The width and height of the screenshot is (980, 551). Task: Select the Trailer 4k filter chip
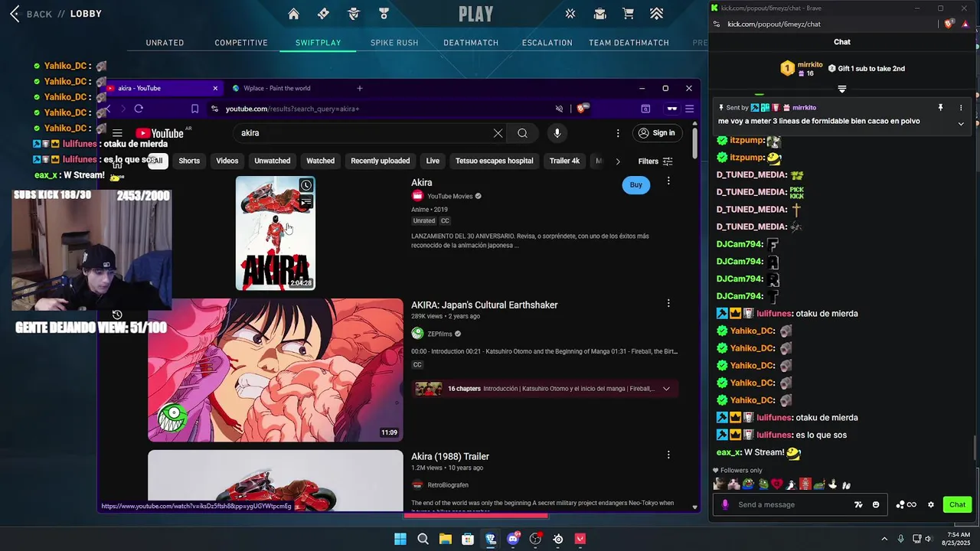click(565, 161)
